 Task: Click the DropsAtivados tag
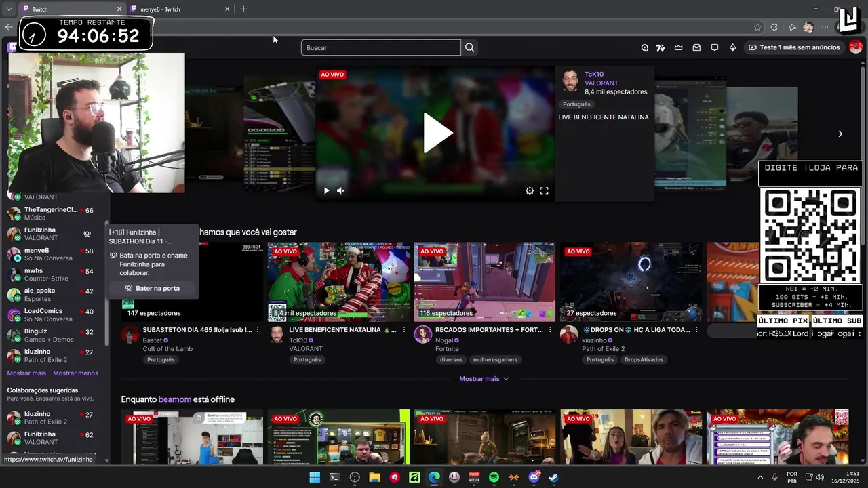(644, 360)
